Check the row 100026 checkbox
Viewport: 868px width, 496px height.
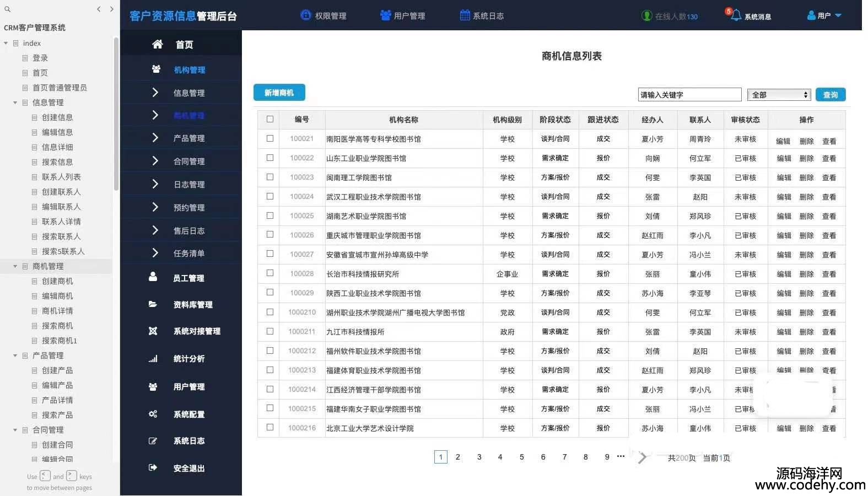270,234
